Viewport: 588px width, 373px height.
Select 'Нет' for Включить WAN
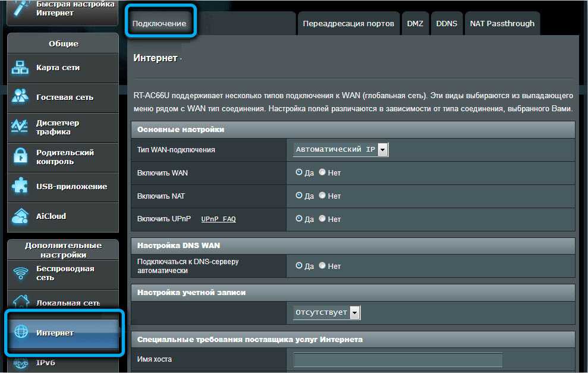(322, 173)
